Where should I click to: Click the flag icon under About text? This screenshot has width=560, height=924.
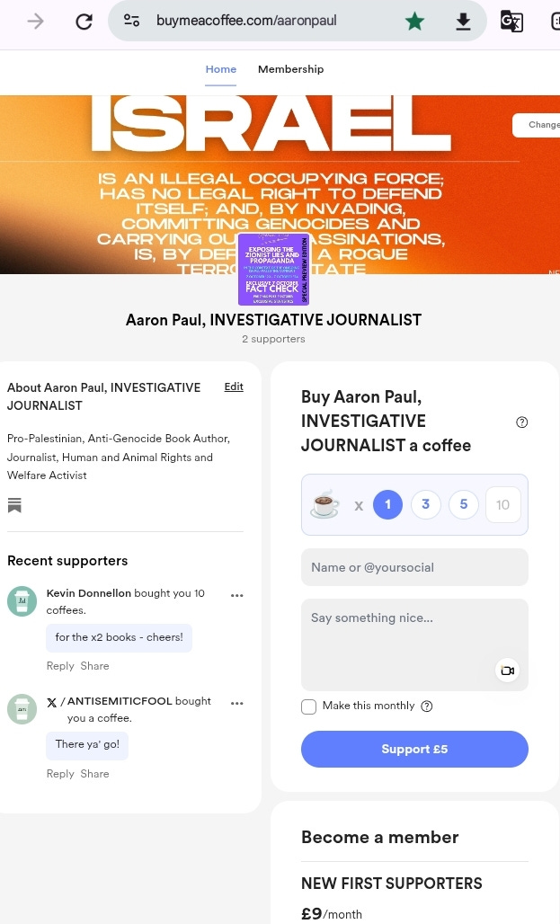pyautogui.click(x=14, y=505)
